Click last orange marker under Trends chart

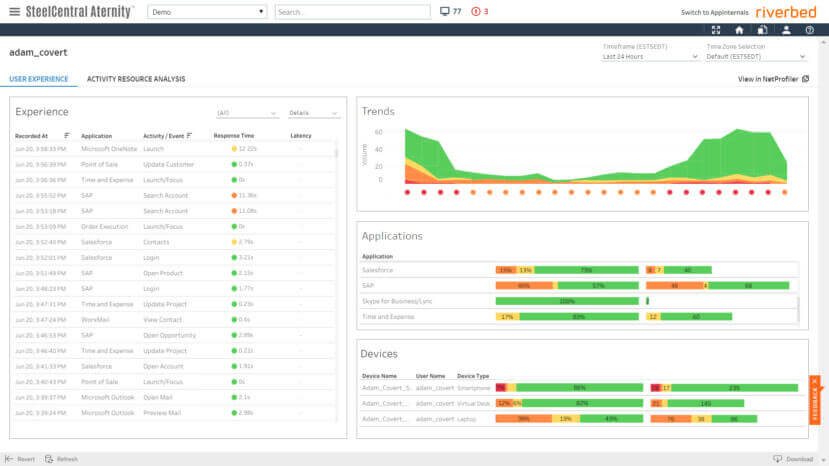(785, 193)
